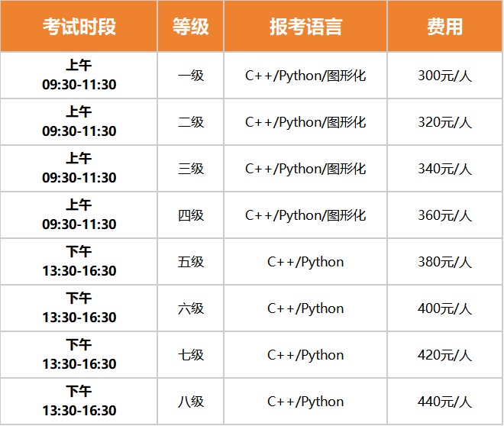
Task: Click the exam time cell in 二级 row
Action: [79, 122]
